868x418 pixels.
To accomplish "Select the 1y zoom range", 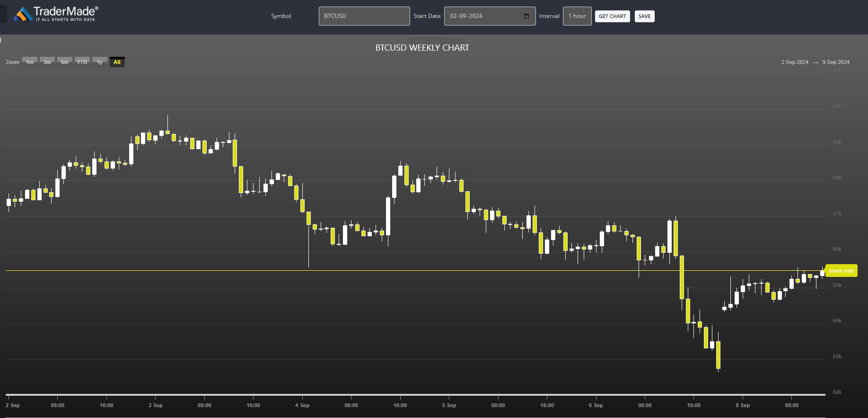I will (x=100, y=62).
